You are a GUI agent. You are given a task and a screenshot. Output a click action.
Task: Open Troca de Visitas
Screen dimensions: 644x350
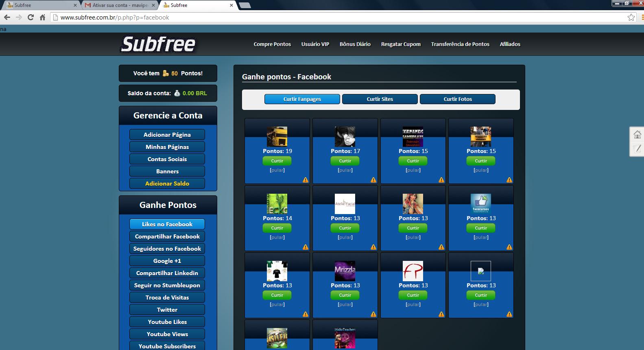[x=167, y=297]
